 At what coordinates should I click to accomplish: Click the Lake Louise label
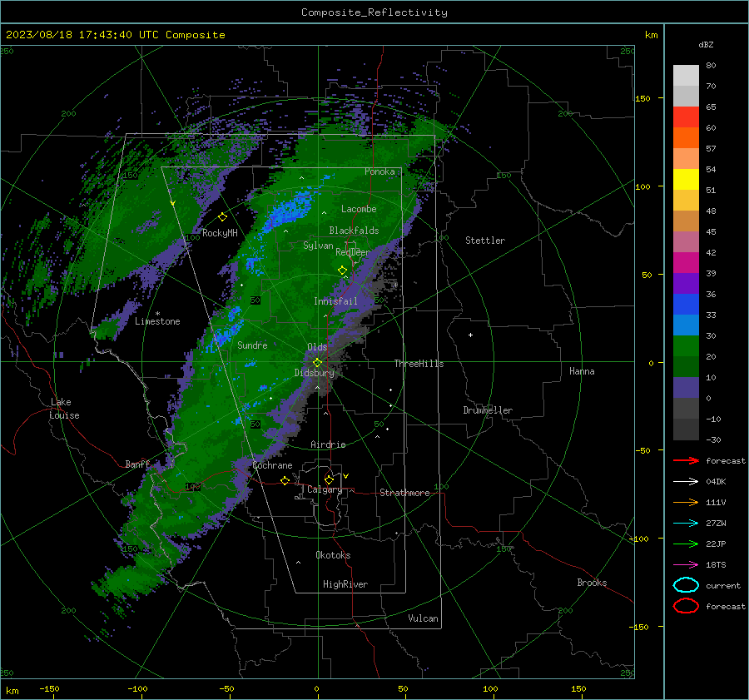pyautogui.click(x=65, y=409)
